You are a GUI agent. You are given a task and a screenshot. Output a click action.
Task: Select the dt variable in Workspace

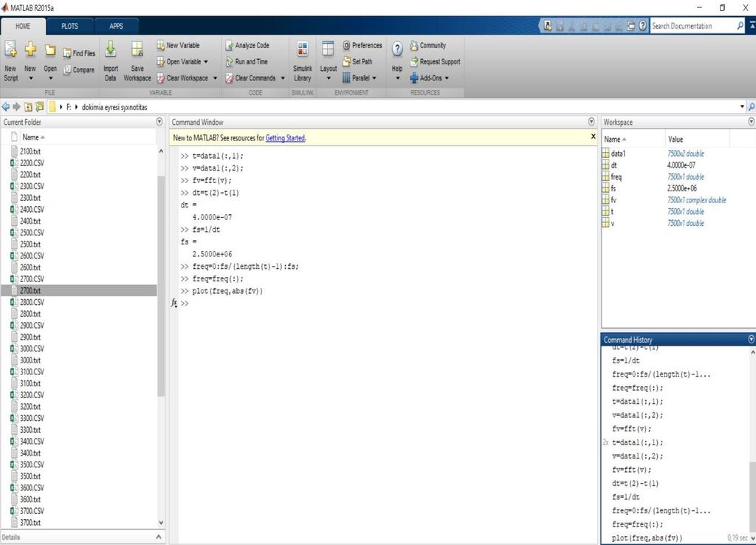(614, 165)
